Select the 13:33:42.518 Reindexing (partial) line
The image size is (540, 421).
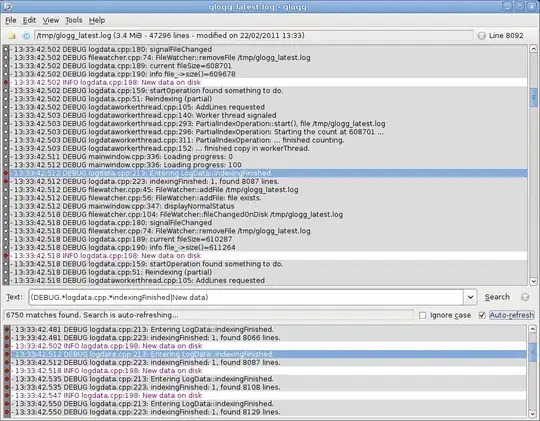coord(268,273)
